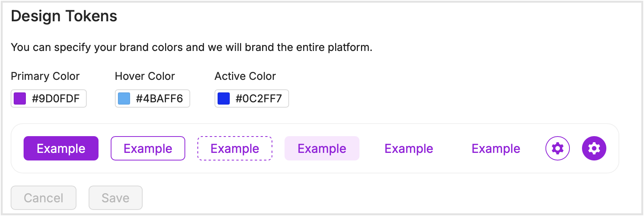Click the Design Tokens heading
Image resolution: width=644 pixels, height=216 pixels.
coord(64,16)
